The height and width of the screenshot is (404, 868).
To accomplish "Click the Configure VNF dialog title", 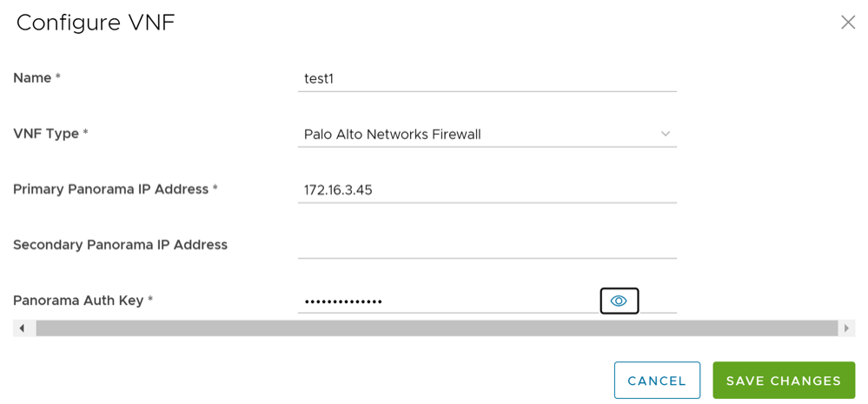I will pos(96,23).
